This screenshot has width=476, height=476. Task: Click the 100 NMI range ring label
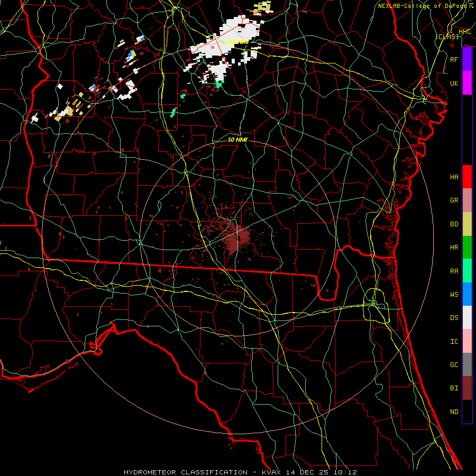[237, 42]
